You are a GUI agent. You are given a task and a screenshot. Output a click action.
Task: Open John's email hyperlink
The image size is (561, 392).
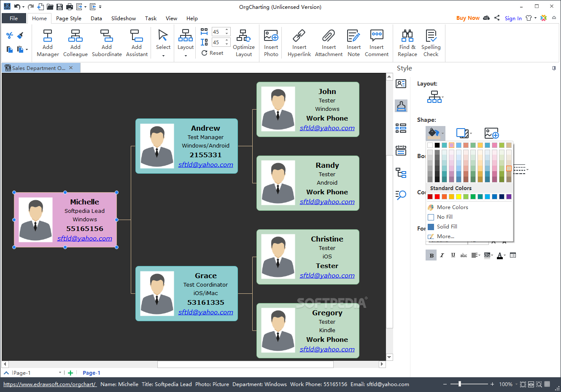pos(327,128)
